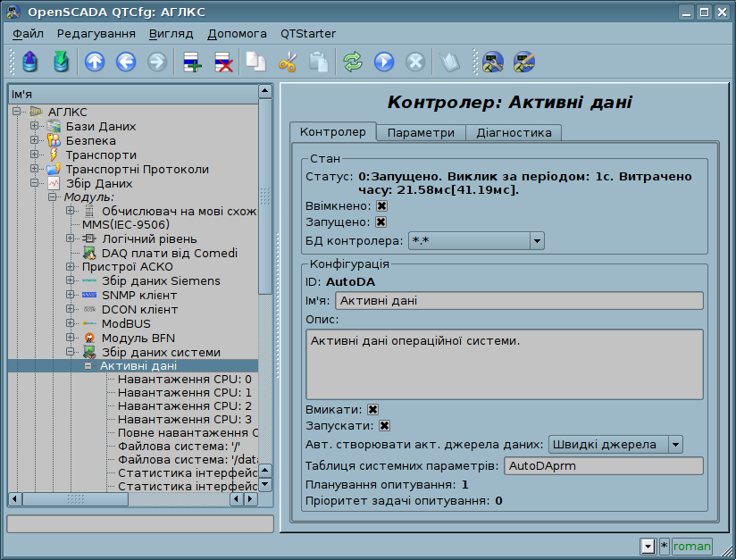
Task: Switch to the Параметри tab
Action: tap(421, 132)
